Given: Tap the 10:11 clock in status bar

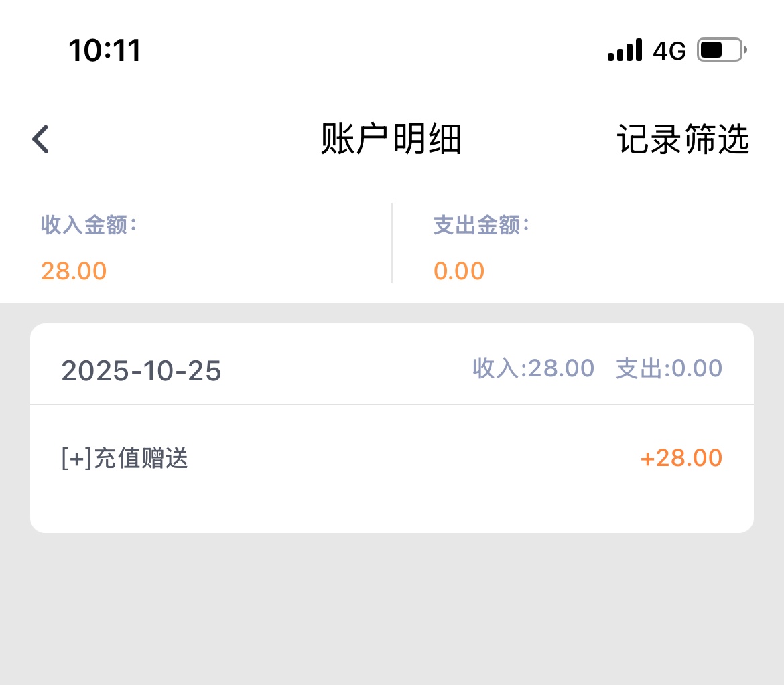Looking at the screenshot, I should [105, 50].
